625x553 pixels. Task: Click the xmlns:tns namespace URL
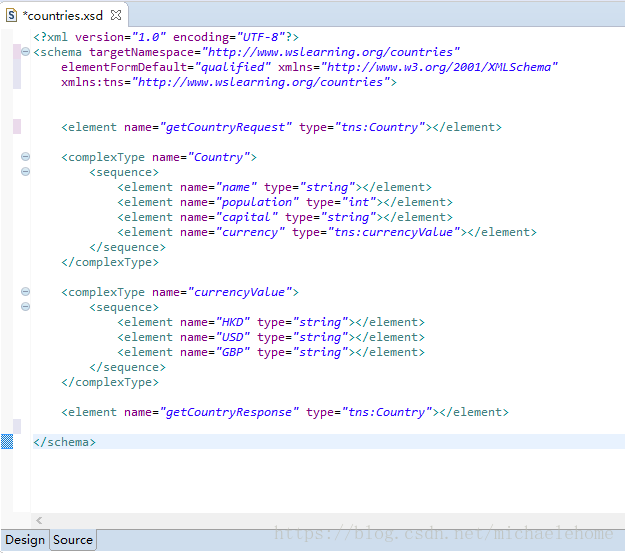260,82
